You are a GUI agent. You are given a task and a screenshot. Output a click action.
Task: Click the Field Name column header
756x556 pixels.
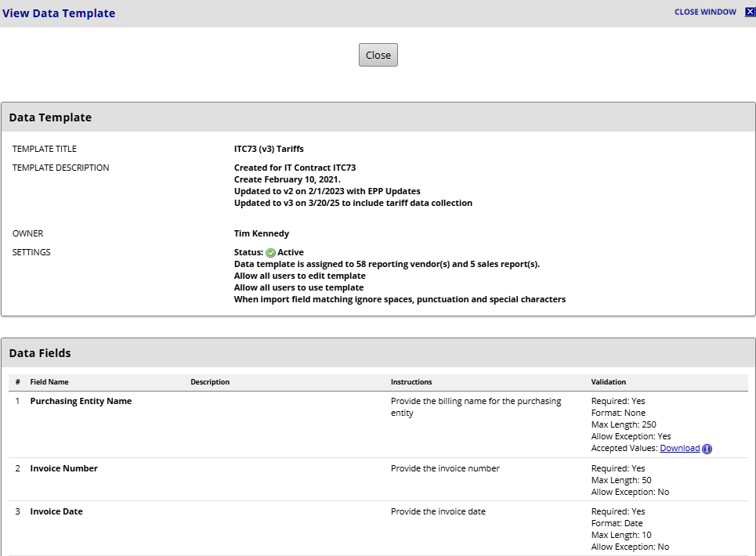(49, 382)
